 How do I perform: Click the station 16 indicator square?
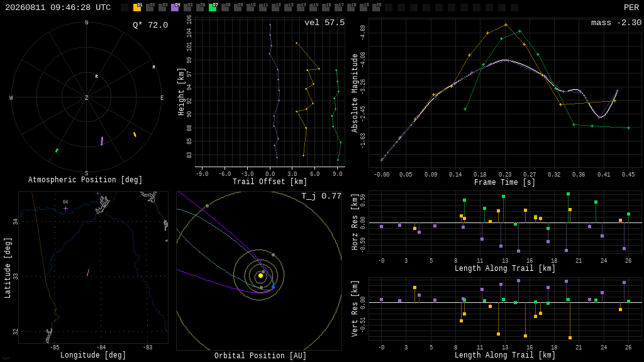325,8
